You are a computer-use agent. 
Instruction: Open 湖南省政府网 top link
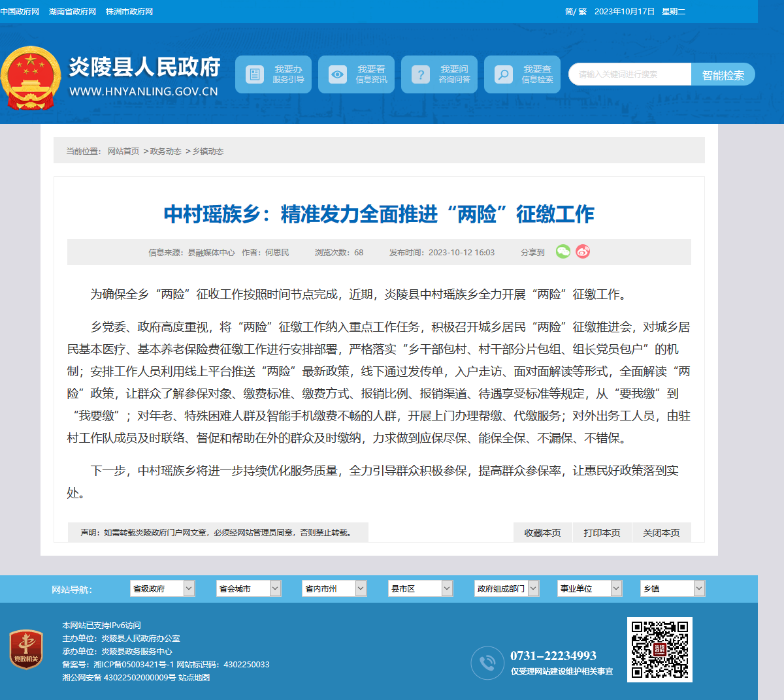coord(73,12)
